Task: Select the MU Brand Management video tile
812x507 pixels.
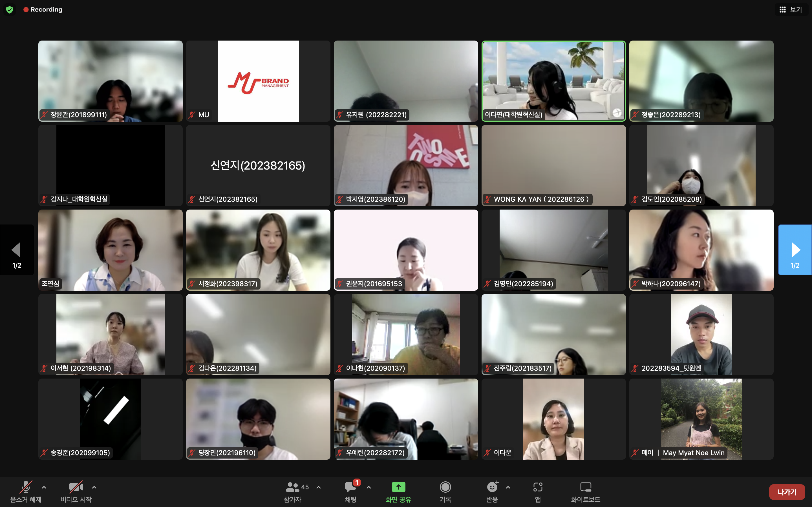Action: [x=258, y=81]
